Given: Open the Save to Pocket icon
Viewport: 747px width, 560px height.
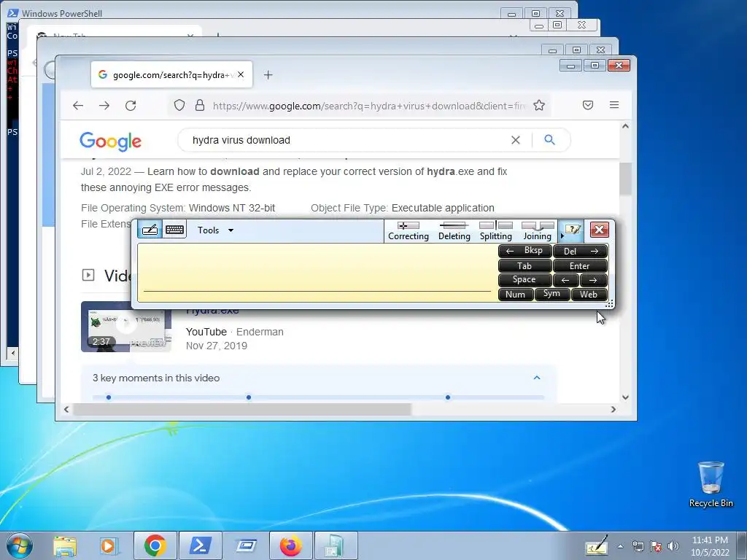Looking at the screenshot, I should pos(588,105).
